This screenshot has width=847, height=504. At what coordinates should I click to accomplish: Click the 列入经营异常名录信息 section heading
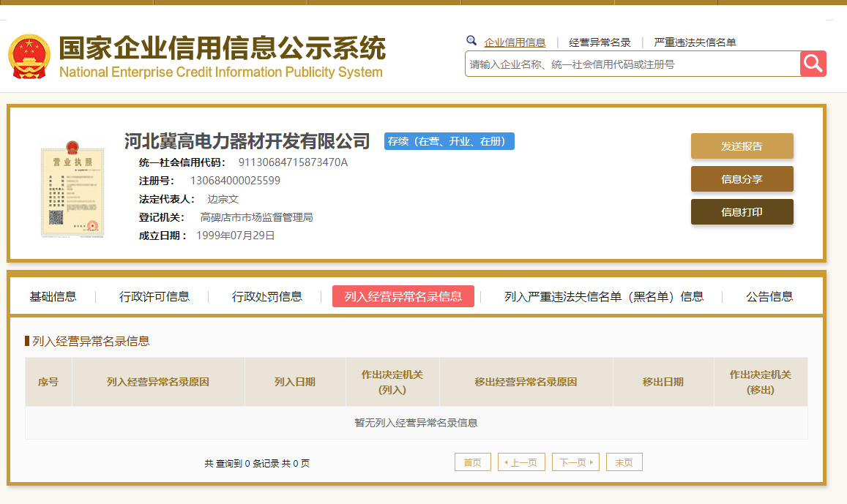click(x=91, y=341)
